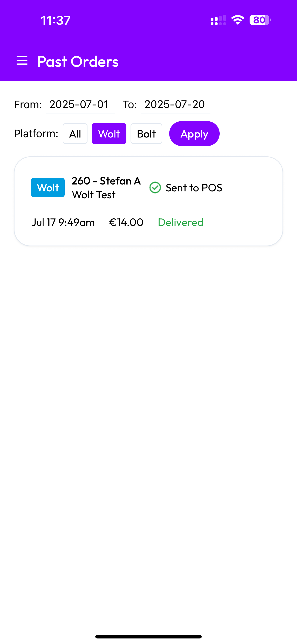Toggle the Wolt platform filter
Viewport: 297px width, 644px height.
point(109,134)
